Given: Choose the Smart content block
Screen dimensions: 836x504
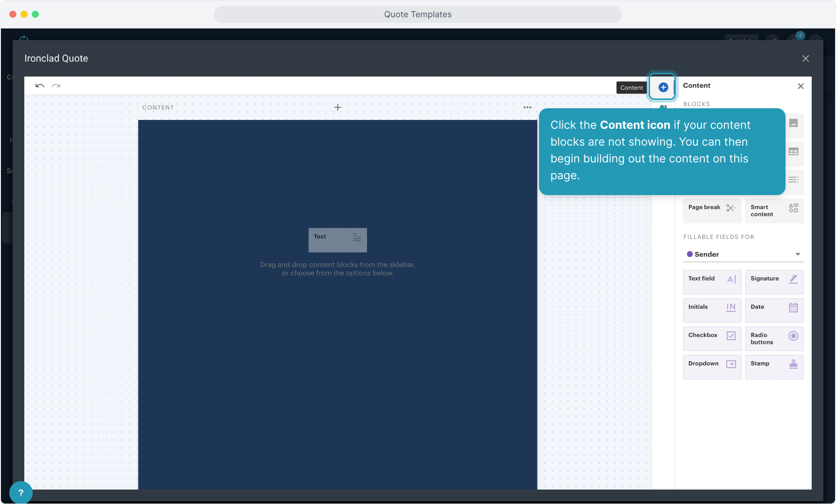Looking at the screenshot, I should tap(774, 210).
